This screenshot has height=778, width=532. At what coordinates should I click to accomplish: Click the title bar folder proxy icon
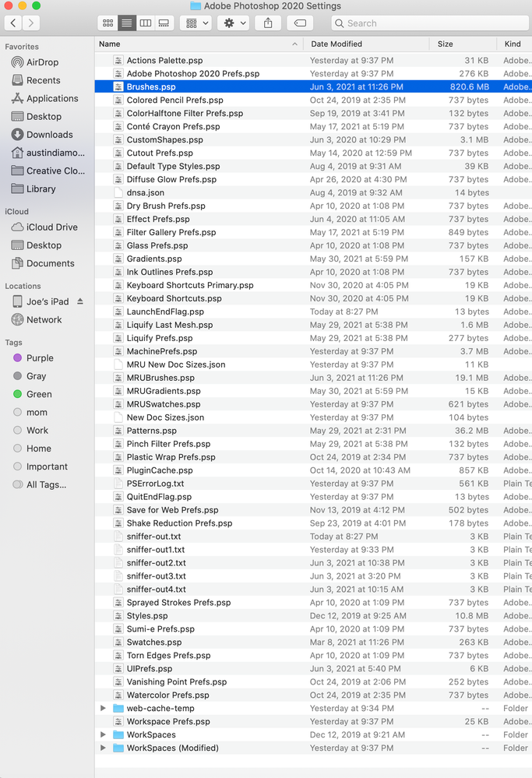[x=196, y=6]
